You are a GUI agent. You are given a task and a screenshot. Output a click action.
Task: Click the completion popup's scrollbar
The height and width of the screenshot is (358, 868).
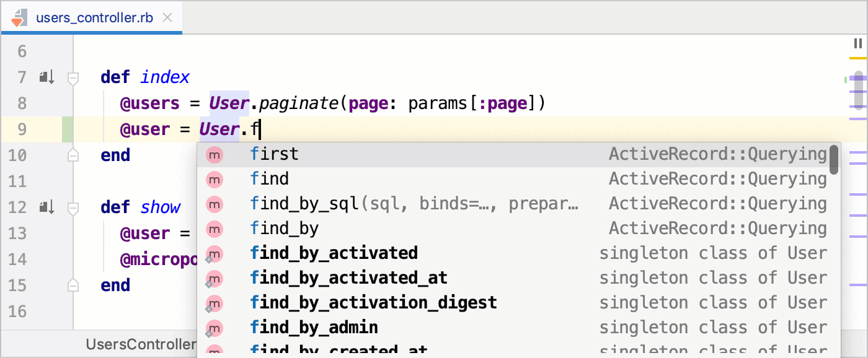[833, 161]
